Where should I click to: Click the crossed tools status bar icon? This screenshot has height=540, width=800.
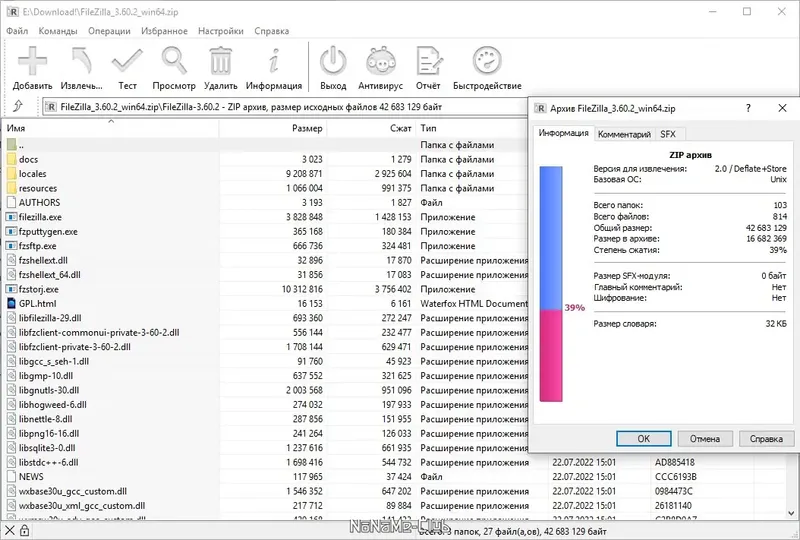pos(9,531)
